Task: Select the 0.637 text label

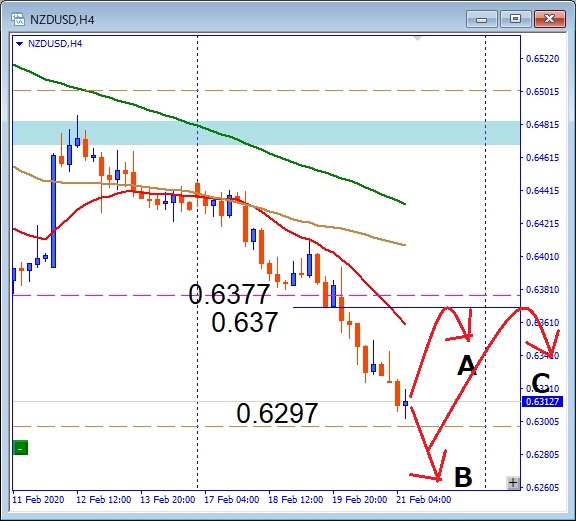Action: point(244,322)
